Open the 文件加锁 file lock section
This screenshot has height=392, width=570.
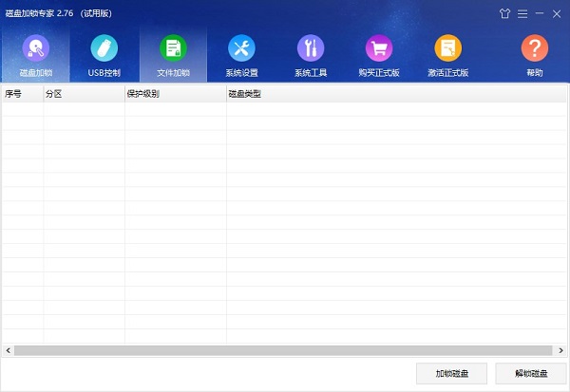pyautogui.click(x=174, y=54)
